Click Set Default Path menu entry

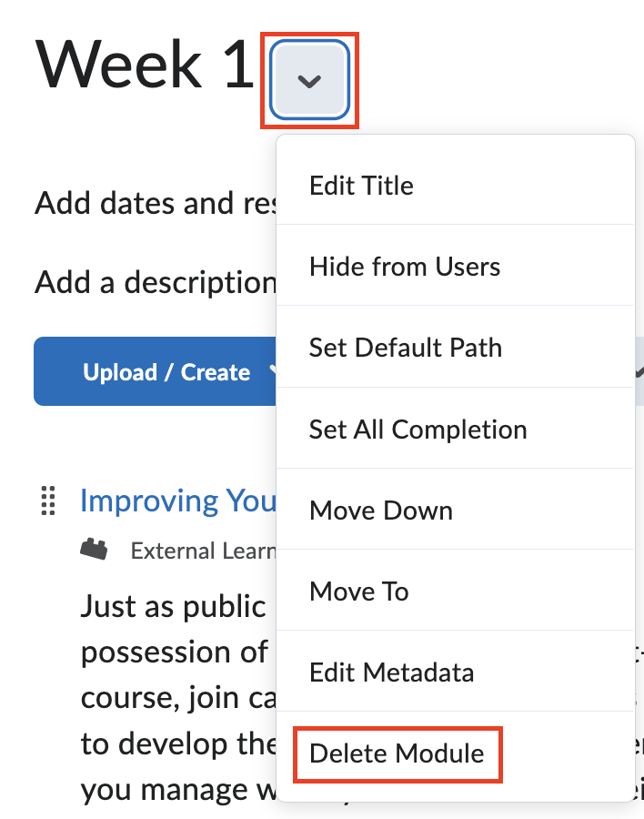pos(406,348)
